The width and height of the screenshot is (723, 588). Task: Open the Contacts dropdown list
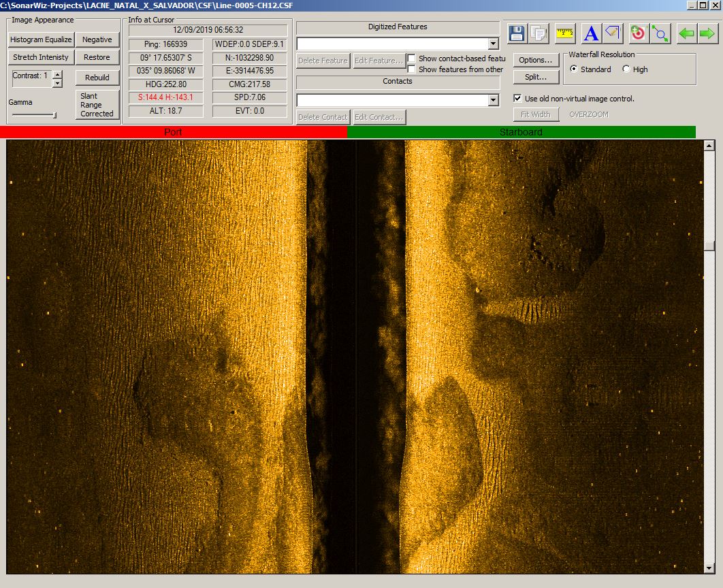[494, 100]
